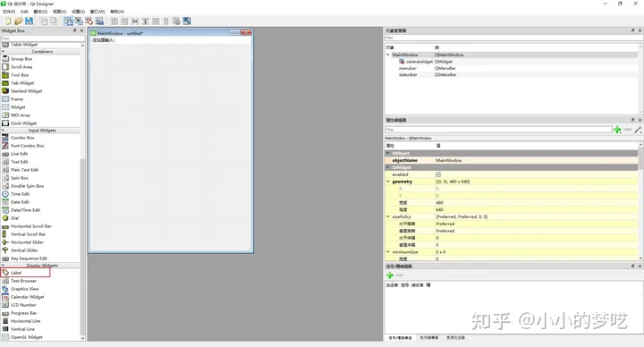Image resolution: width=644 pixels, height=347 pixels.
Task: Save the form with floppy icon
Action: pyautogui.click(x=30, y=21)
